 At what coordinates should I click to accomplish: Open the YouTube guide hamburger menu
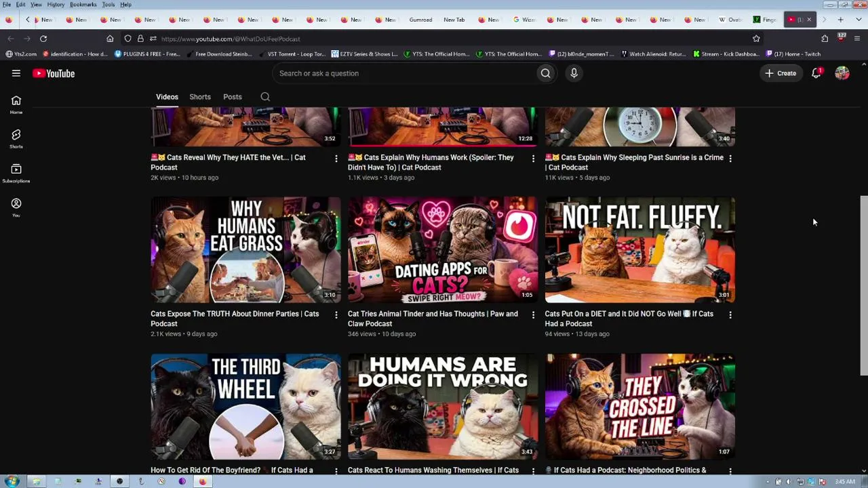tap(16, 73)
